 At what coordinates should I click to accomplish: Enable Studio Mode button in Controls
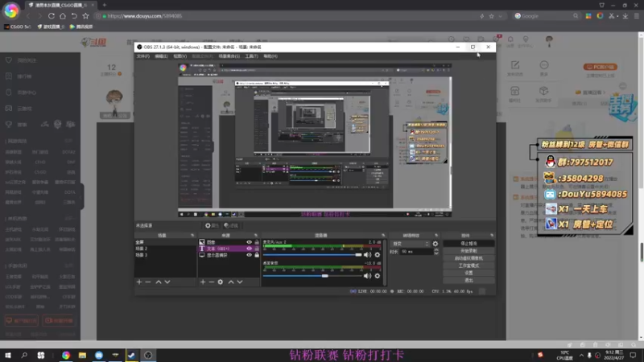point(469,265)
